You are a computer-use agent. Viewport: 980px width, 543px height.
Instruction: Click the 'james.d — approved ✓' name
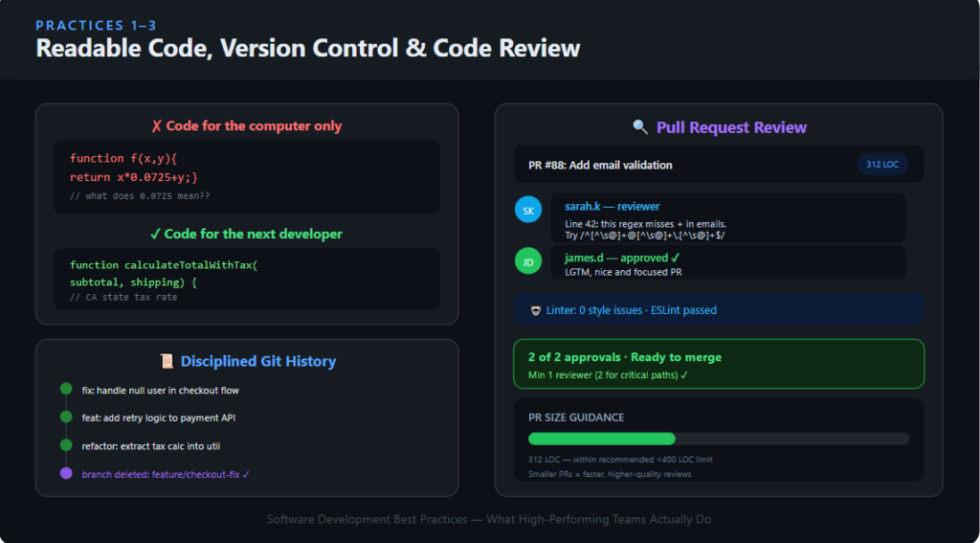(622, 258)
